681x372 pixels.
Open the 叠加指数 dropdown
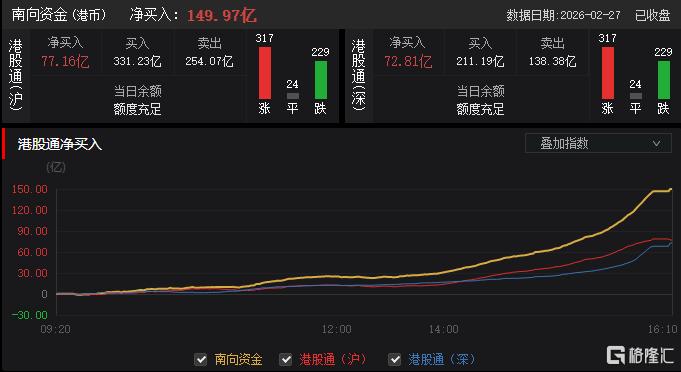coord(598,143)
